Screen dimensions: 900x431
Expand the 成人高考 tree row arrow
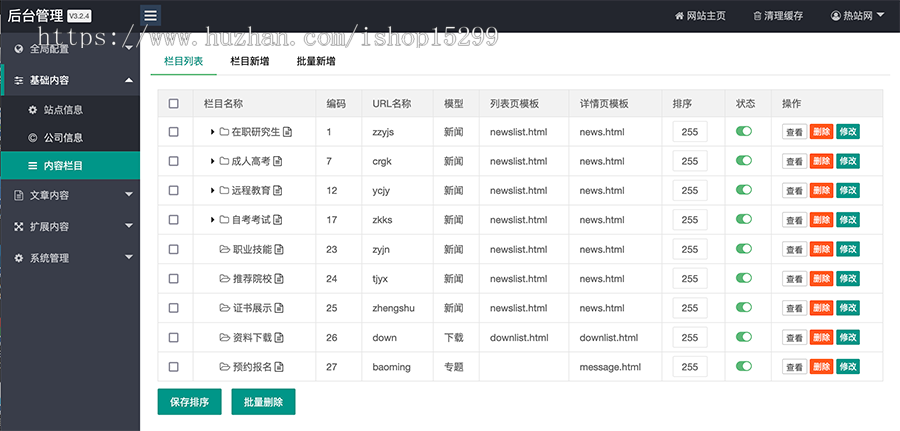pos(212,161)
